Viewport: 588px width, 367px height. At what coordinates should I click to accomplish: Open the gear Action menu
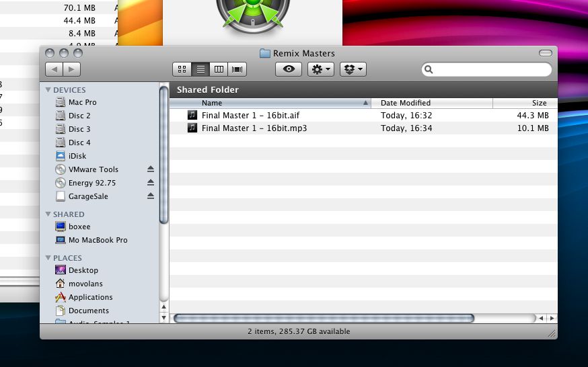coord(321,69)
